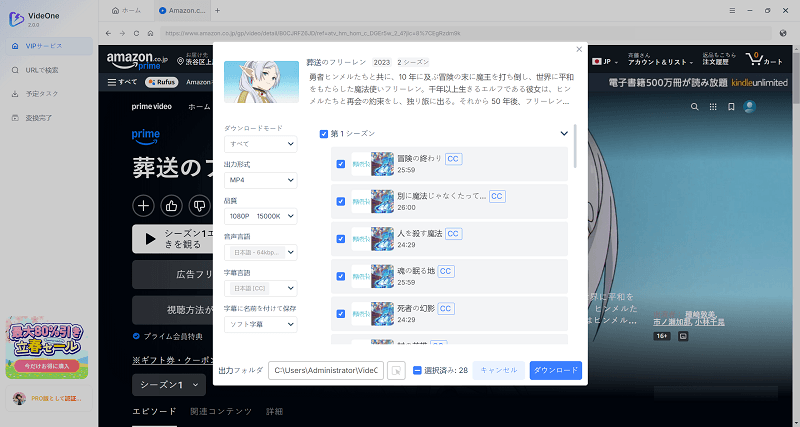
Task: Close the download dialog with X
Action: pos(579,49)
